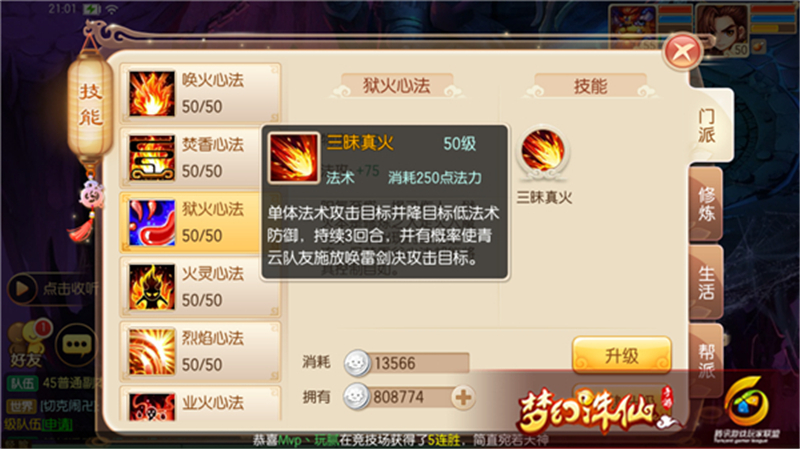800x449 pixels.
Task: Select the 焚香心法 skill icon
Action: click(x=152, y=158)
